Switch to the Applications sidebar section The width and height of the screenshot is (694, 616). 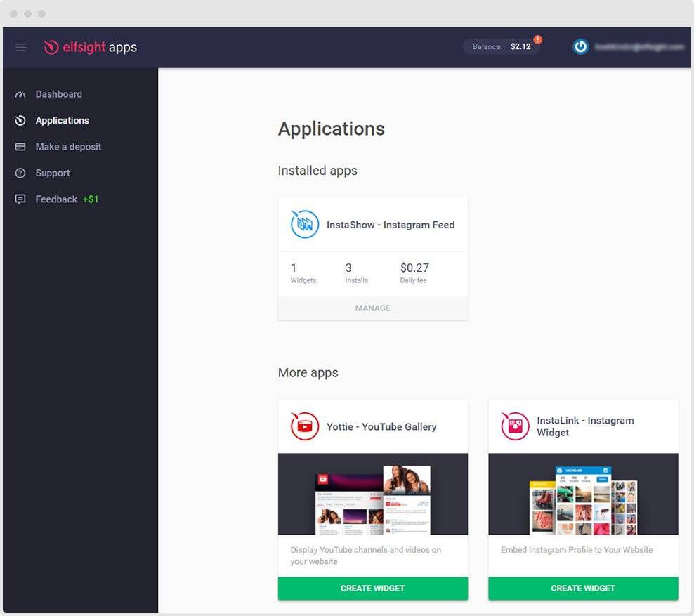point(62,120)
